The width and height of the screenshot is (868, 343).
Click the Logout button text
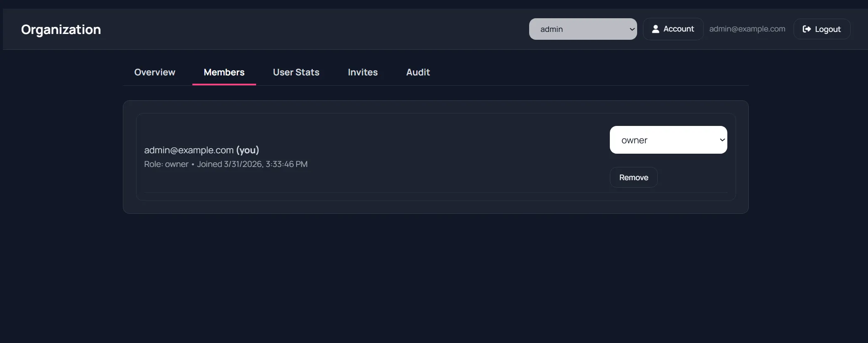827,29
